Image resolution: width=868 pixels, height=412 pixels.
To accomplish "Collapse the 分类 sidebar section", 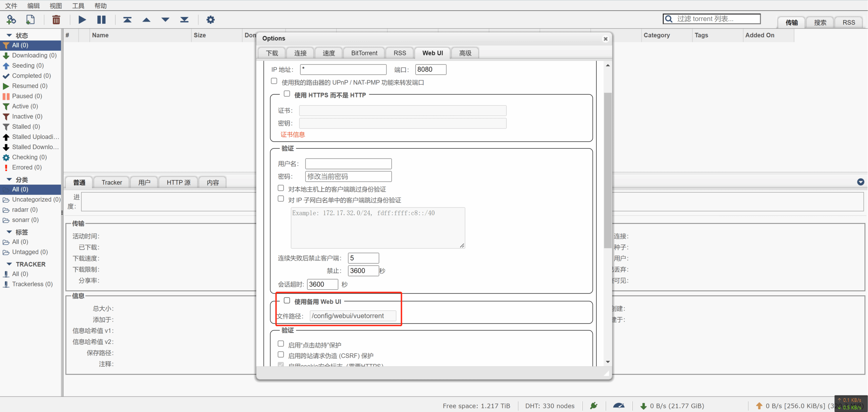I will coord(9,180).
